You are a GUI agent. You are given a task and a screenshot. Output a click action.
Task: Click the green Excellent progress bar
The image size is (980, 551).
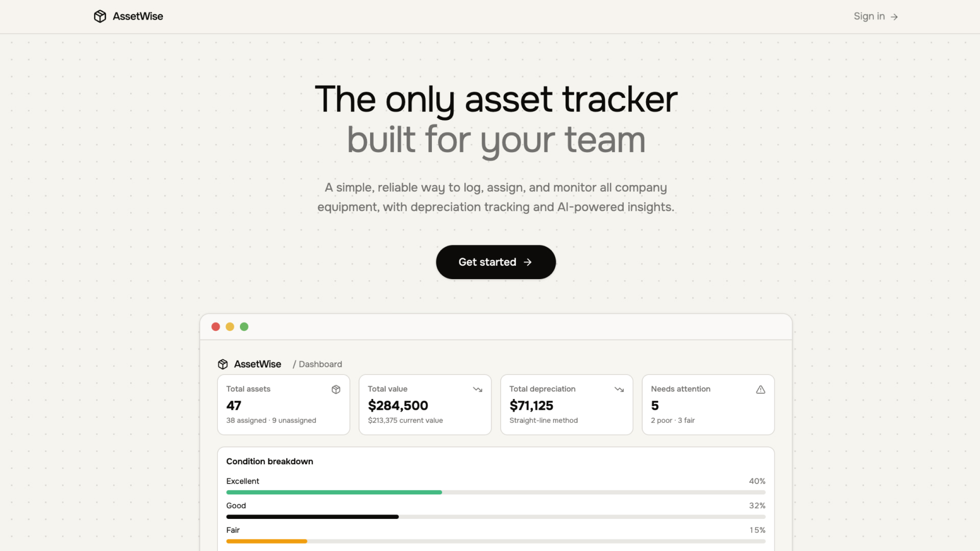(334, 492)
